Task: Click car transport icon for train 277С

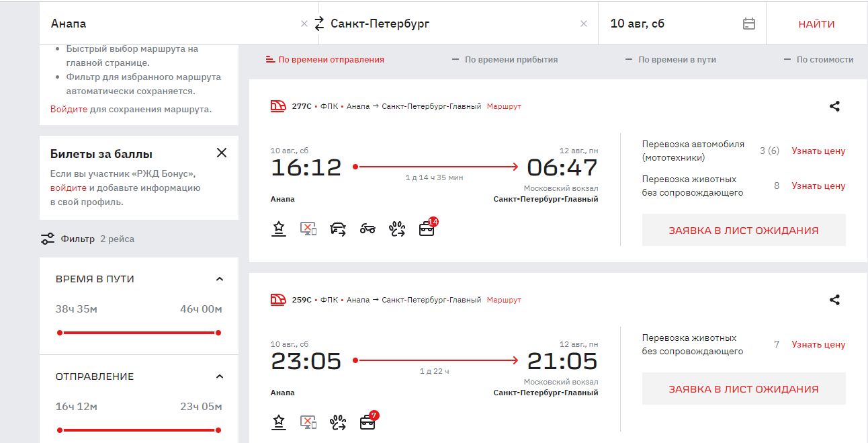Action: coord(338,229)
